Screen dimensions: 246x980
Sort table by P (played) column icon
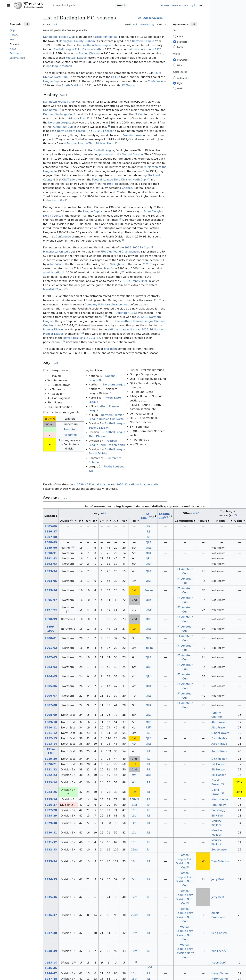tap(82, 521)
